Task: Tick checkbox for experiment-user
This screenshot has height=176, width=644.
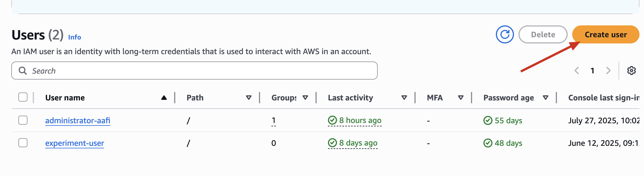Action: (23, 143)
